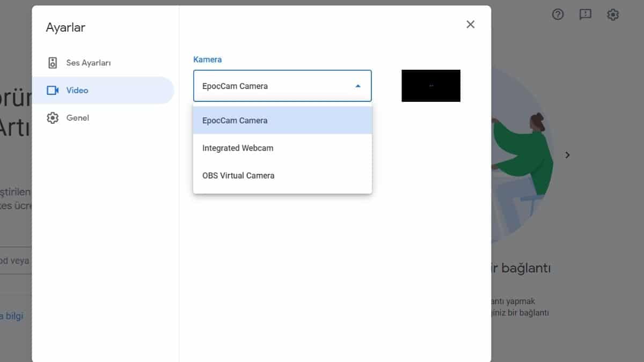This screenshot has width=644, height=362.
Task: Open the feedback speech bubble icon
Action: tap(586, 14)
